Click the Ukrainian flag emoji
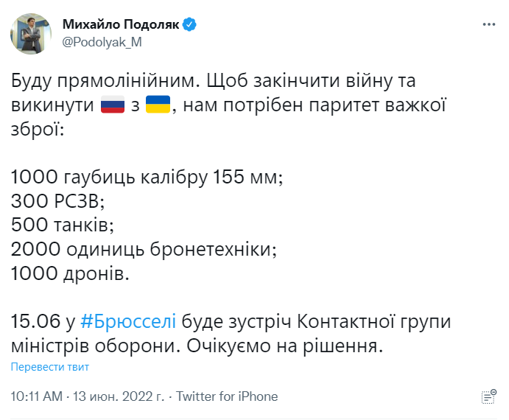This screenshot has width=509, height=420. pyautogui.click(x=158, y=104)
